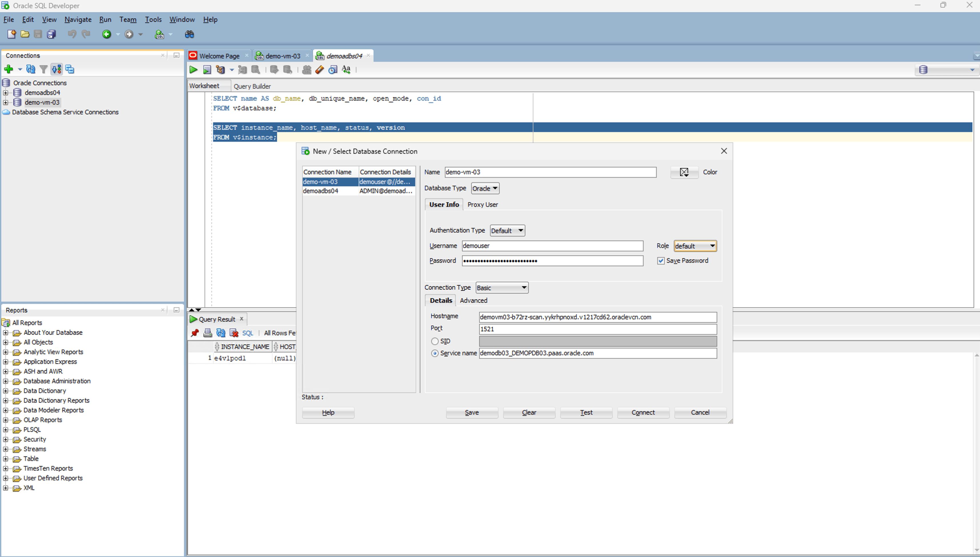This screenshot has width=980, height=557.
Task: Select the Clear worksheet eraser icon
Action: 320,70
